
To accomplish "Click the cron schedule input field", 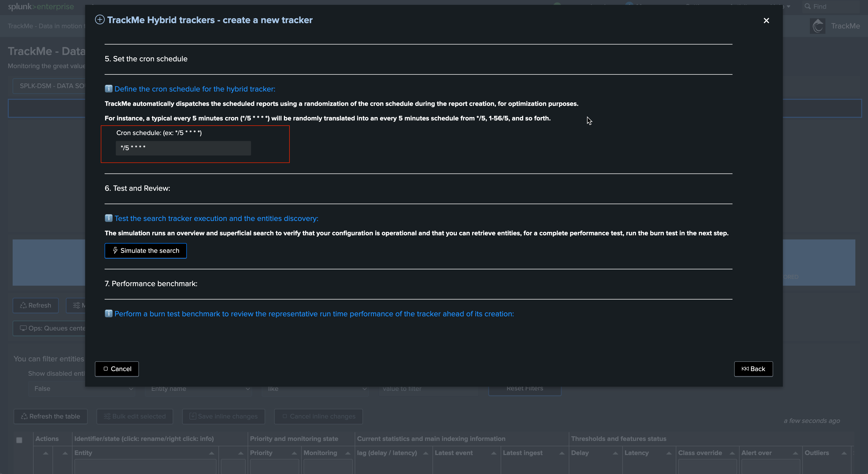I will click(183, 148).
